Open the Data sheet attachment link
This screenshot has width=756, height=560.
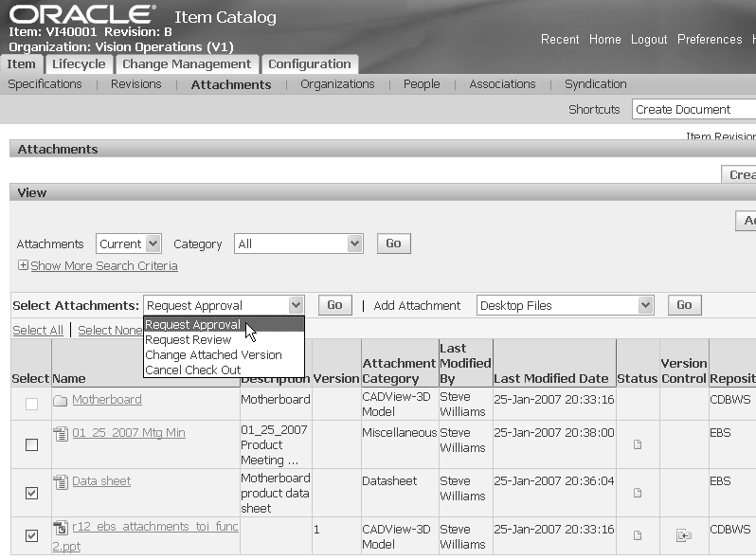tap(101, 481)
